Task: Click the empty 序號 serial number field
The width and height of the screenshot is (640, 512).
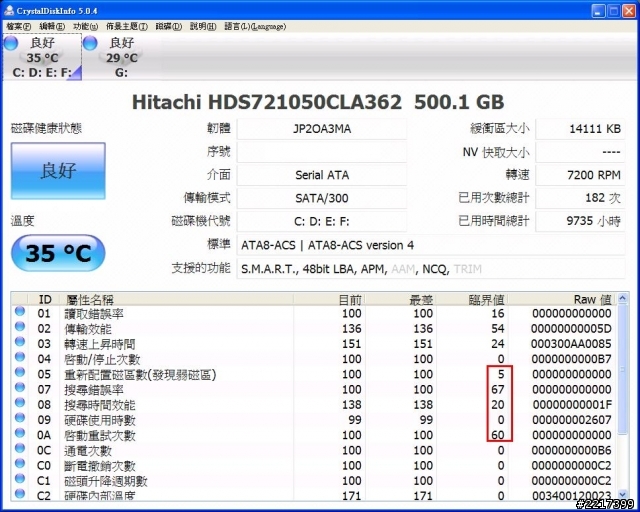Action: [322, 152]
